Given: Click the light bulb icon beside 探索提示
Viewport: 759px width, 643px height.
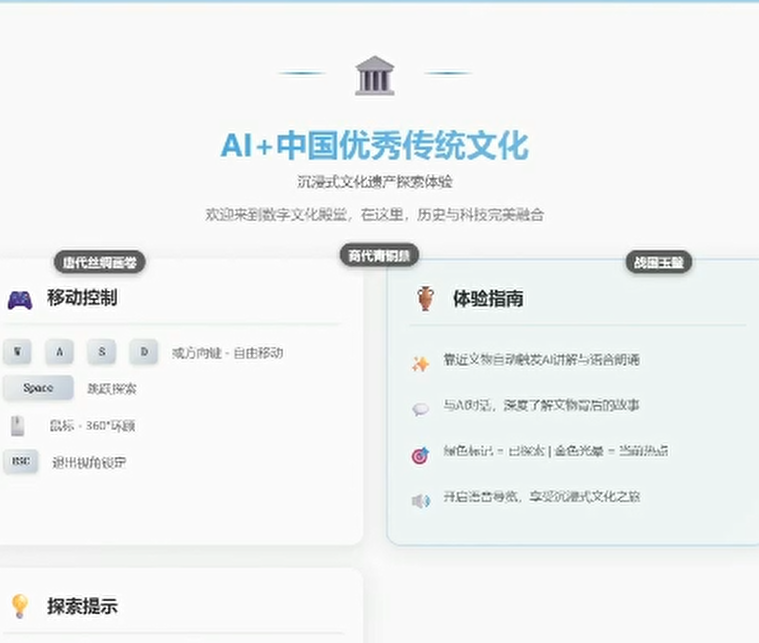Looking at the screenshot, I should (19, 606).
